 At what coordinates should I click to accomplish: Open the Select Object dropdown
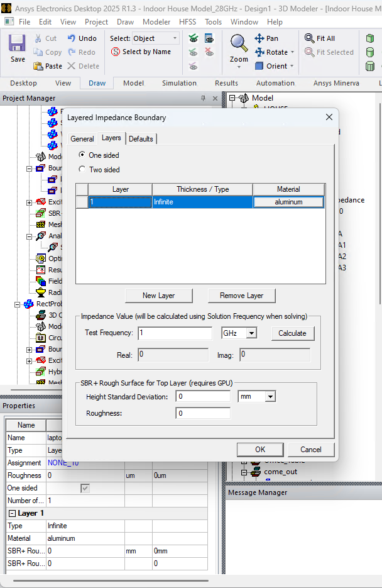[x=175, y=38]
